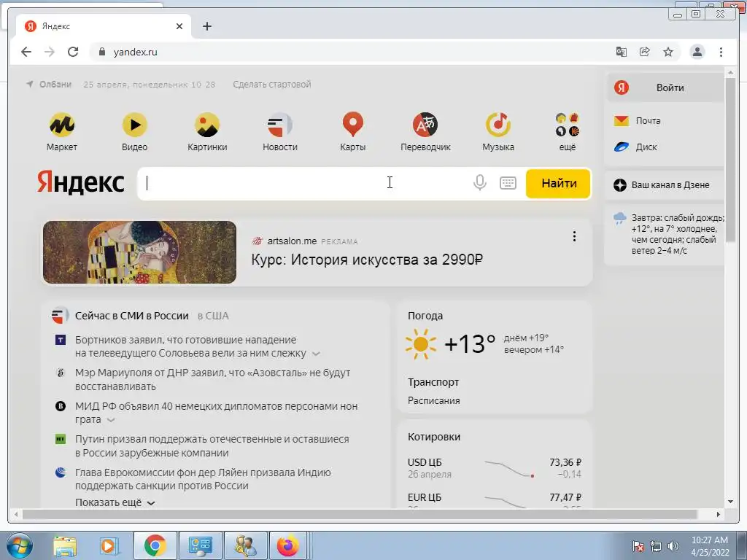
Task: Open Почта mail link
Action: pos(638,121)
